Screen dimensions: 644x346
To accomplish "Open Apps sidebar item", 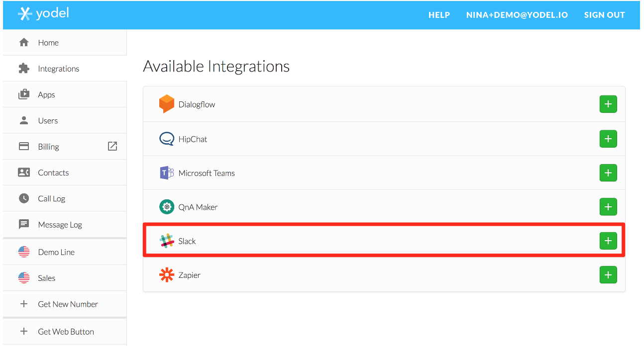I will coord(65,94).
